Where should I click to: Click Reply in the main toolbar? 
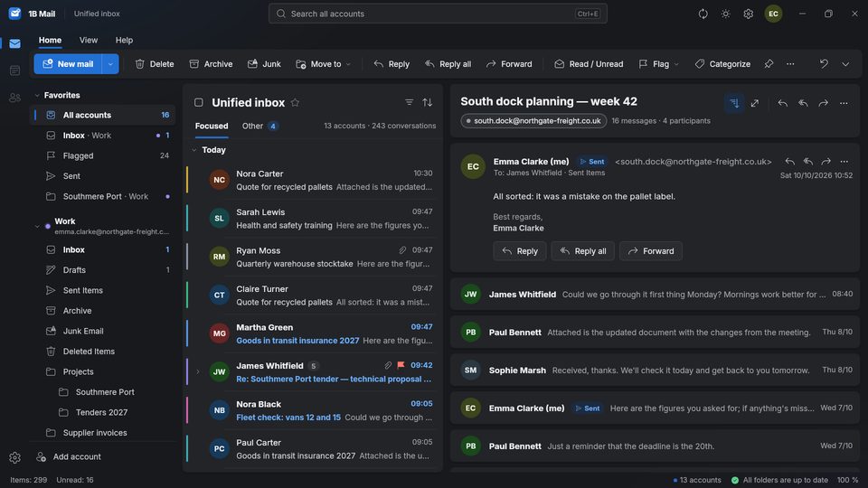(392, 64)
